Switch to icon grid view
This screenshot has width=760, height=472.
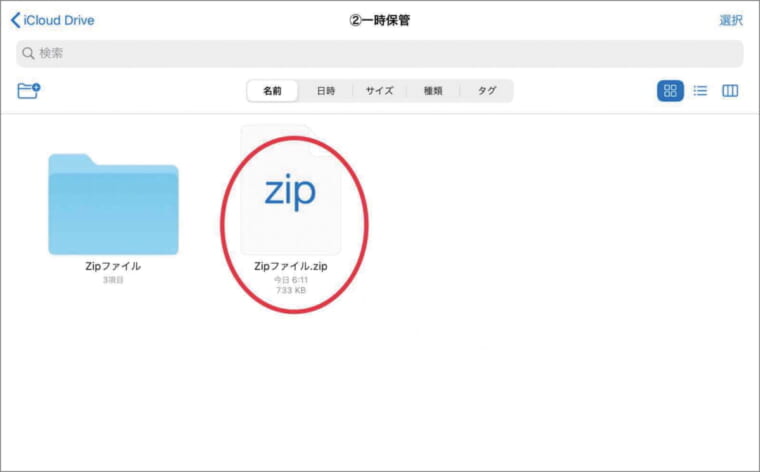[670, 91]
